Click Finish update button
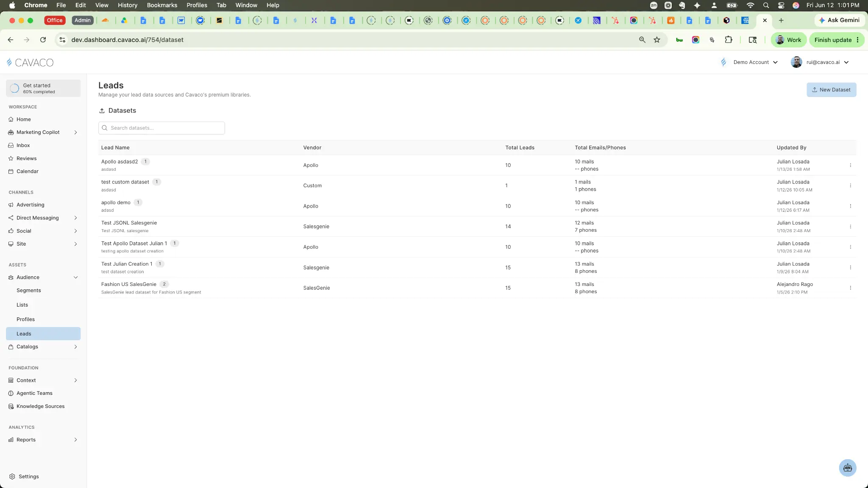This screenshot has height=488, width=868. pos(837,40)
